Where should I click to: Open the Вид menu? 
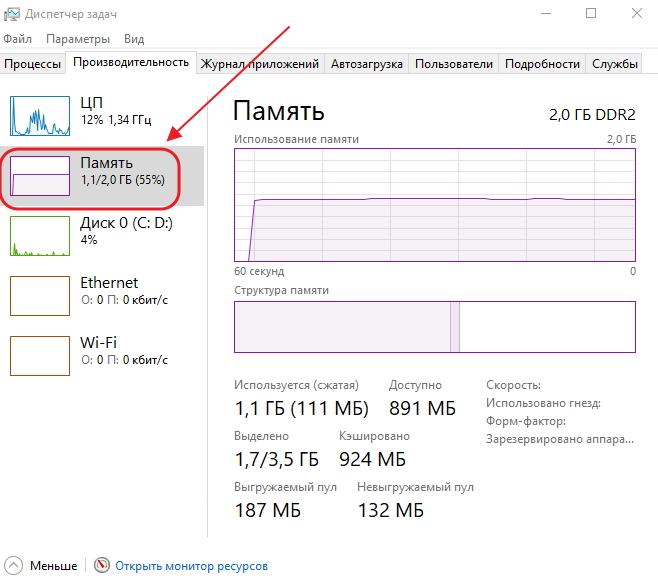(x=134, y=39)
